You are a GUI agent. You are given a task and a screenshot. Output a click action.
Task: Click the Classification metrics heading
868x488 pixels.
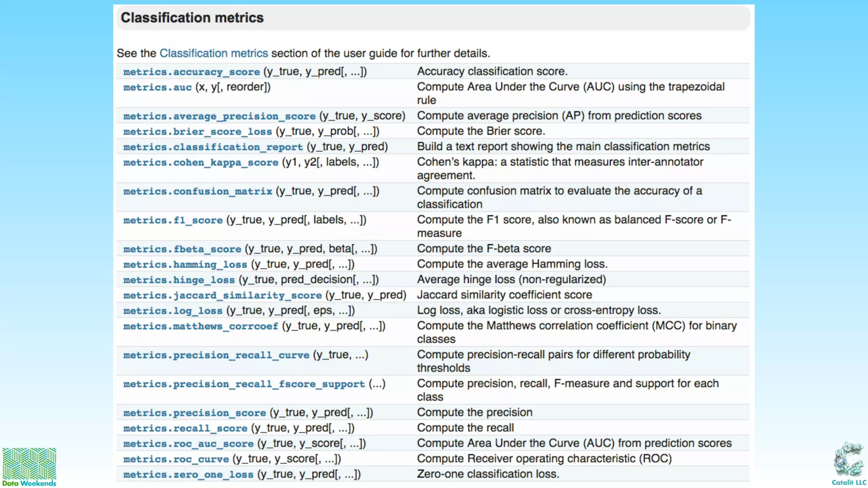[192, 18]
